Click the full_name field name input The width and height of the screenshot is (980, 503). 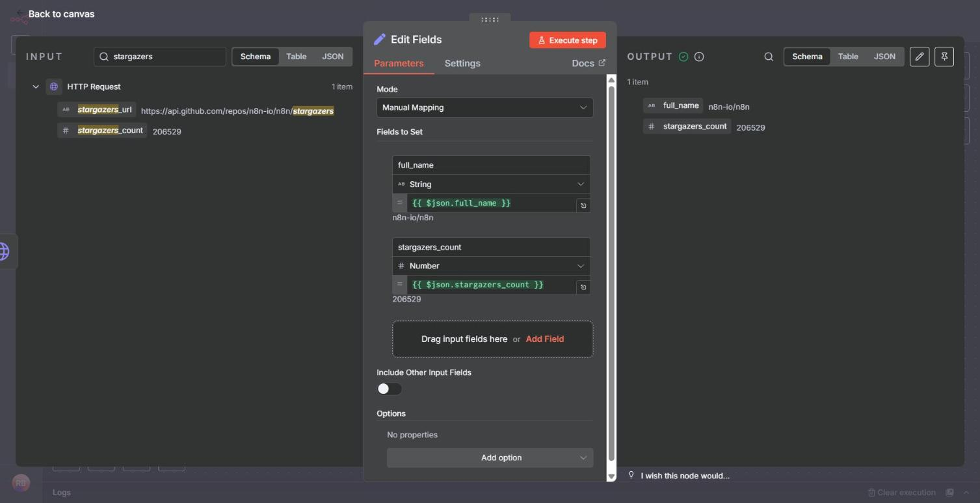click(492, 165)
